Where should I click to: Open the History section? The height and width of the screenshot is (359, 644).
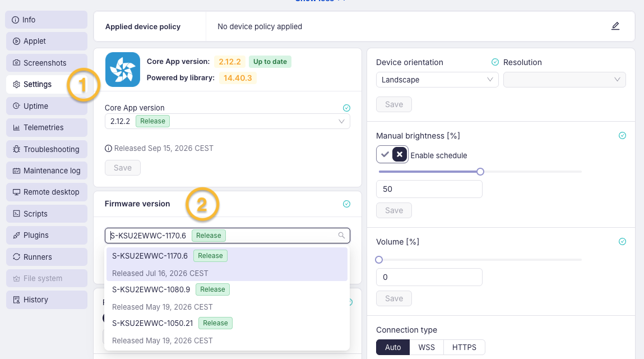click(47, 300)
